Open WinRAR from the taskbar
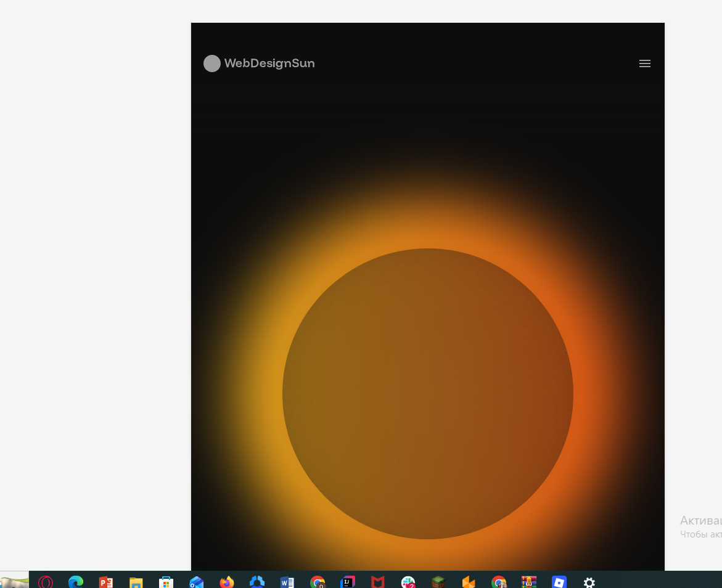 (x=528, y=582)
